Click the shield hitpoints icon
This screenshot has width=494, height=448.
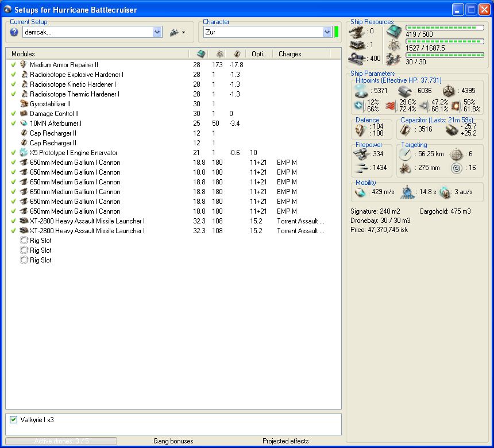click(361, 91)
